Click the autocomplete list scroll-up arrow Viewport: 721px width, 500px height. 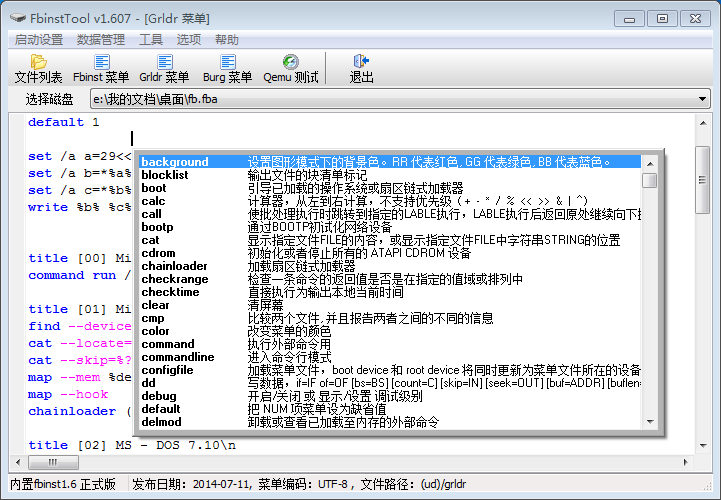pos(650,163)
